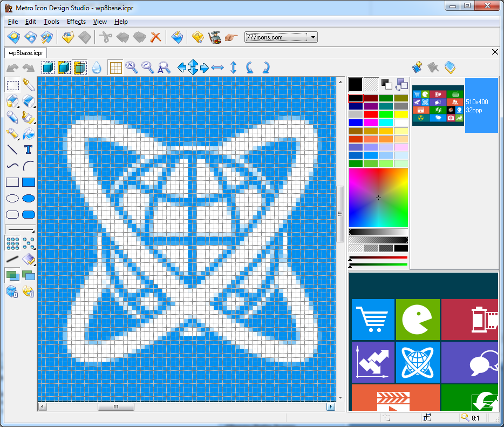Close the wp8base.icpr document

[495, 52]
